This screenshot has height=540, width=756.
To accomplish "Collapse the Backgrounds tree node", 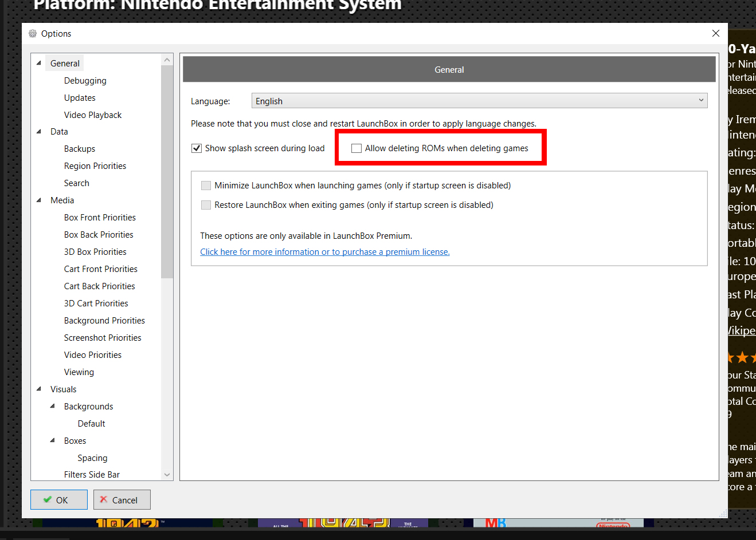I will click(x=53, y=407).
